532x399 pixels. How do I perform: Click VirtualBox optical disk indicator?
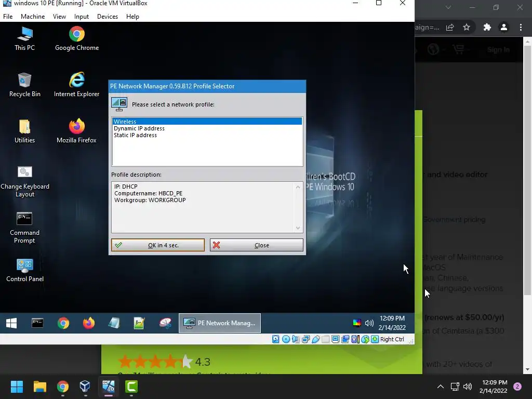286,339
